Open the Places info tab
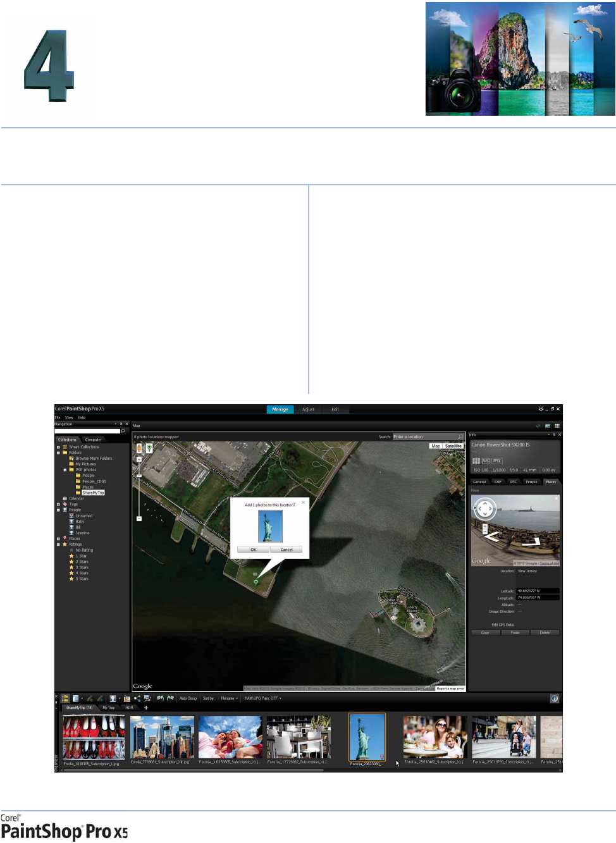 (x=551, y=482)
